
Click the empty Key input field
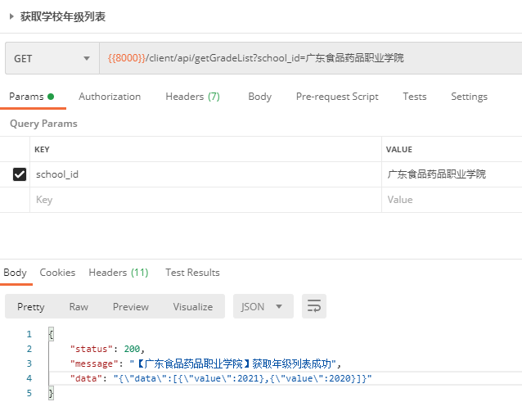pos(205,200)
